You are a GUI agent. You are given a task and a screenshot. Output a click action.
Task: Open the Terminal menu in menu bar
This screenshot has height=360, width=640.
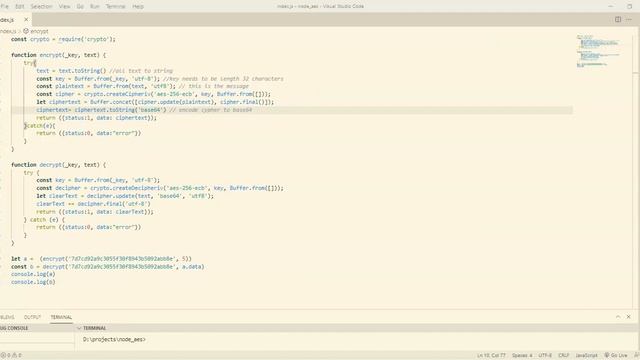[x=116, y=7]
